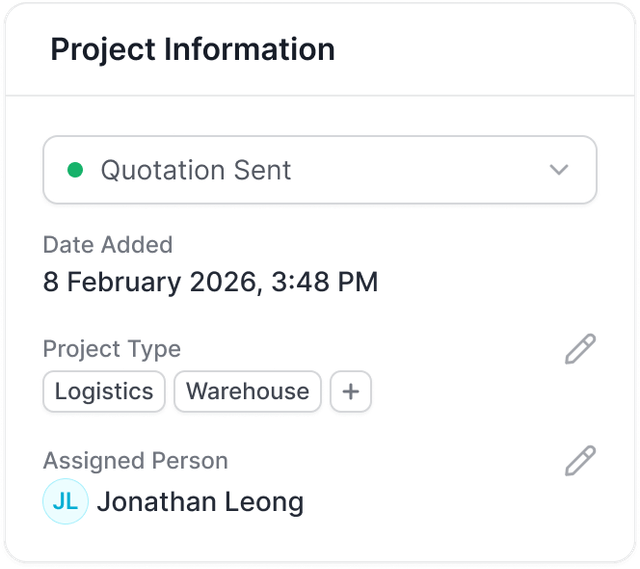
Task: Select the Warehouse tag
Action: (248, 392)
